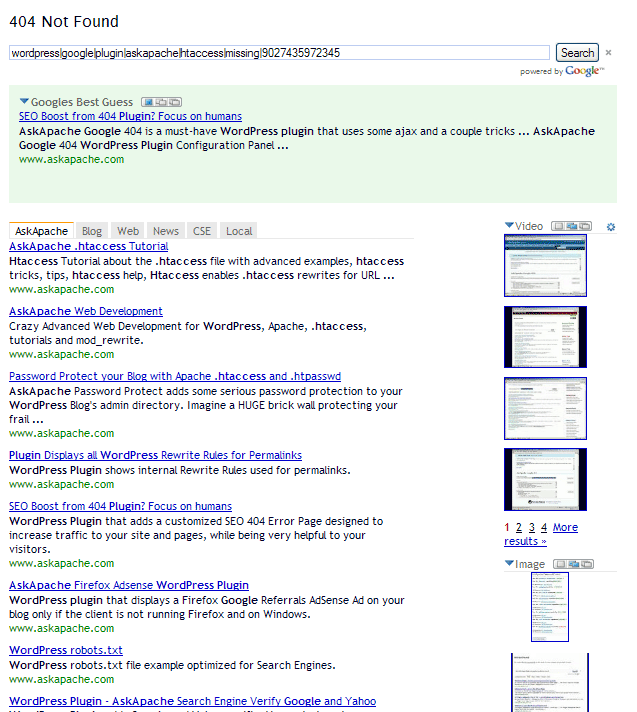Open the first image result thumbnail
The image size is (637, 712).
(x=550, y=607)
